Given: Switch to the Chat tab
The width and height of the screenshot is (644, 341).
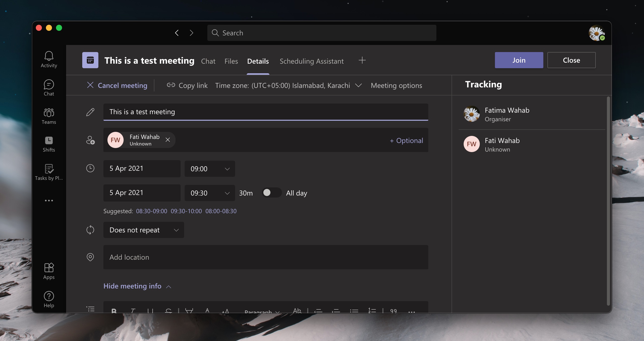Looking at the screenshot, I should point(208,61).
